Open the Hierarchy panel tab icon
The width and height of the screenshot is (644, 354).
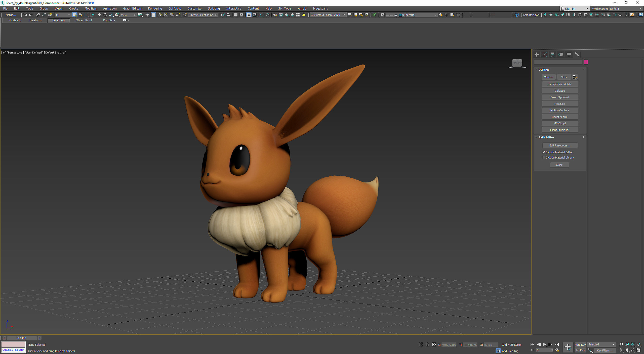tap(553, 54)
